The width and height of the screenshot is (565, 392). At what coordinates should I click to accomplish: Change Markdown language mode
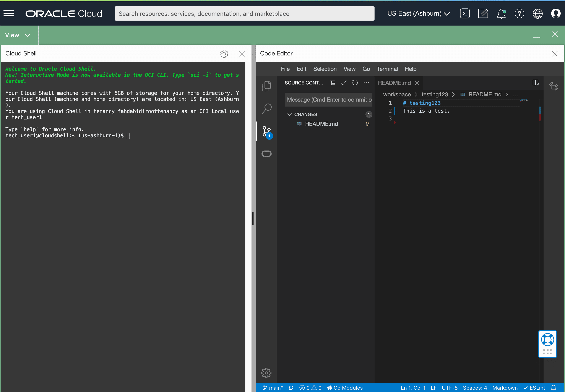(505, 388)
